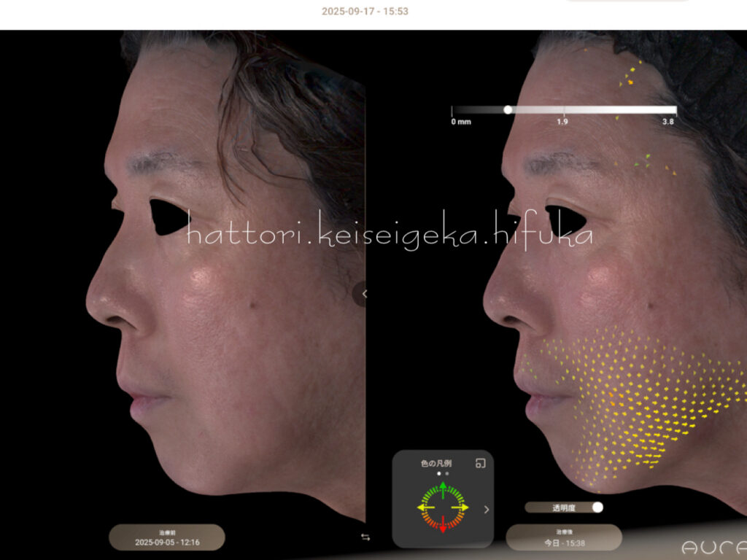
Task: Click the white displacement slider handle
Action: (508, 110)
